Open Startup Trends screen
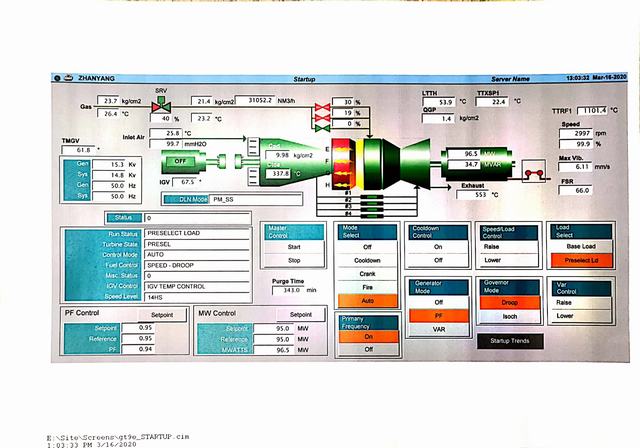 pyautogui.click(x=510, y=341)
